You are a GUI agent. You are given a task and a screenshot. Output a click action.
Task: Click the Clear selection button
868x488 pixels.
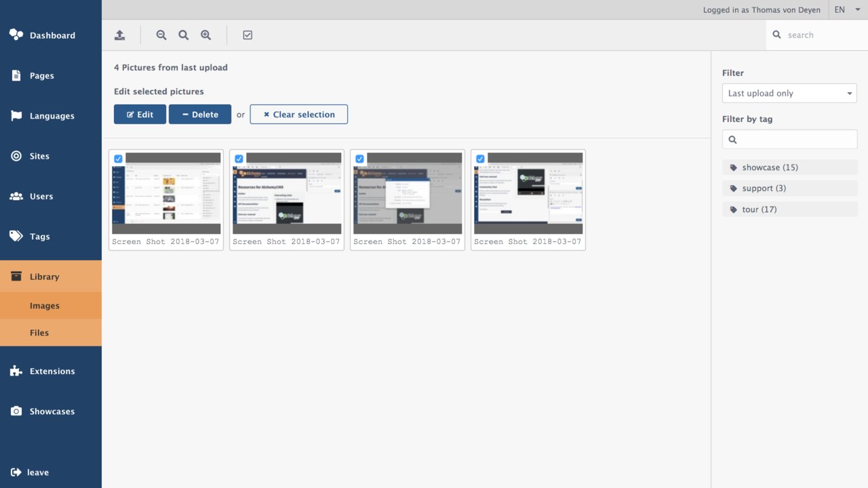298,114
